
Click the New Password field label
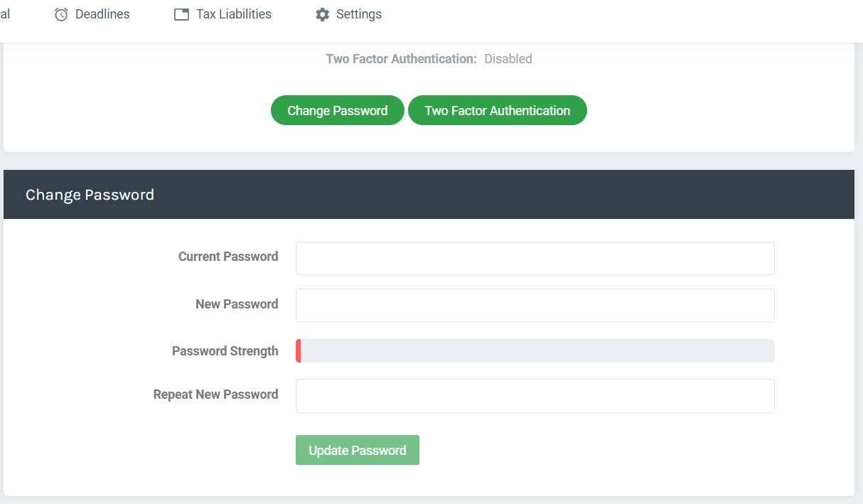[x=236, y=304]
